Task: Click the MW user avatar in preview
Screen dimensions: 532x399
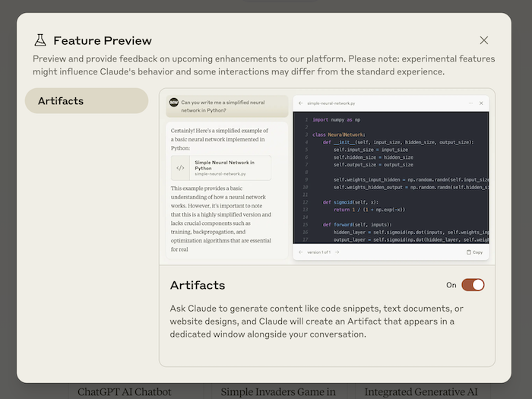Action: pyautogui.click(x=173, y=102)
